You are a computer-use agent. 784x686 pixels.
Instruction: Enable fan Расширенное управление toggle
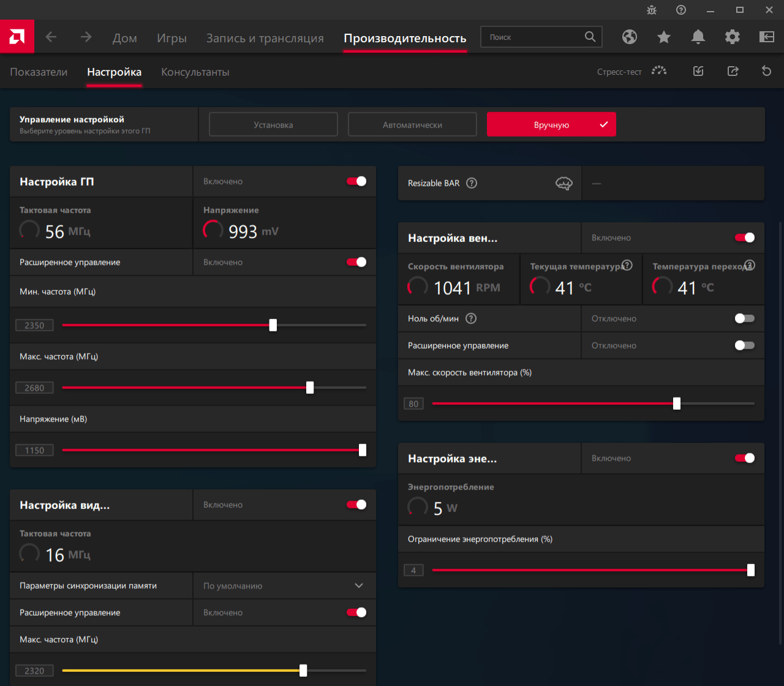[x=744, y=345]
